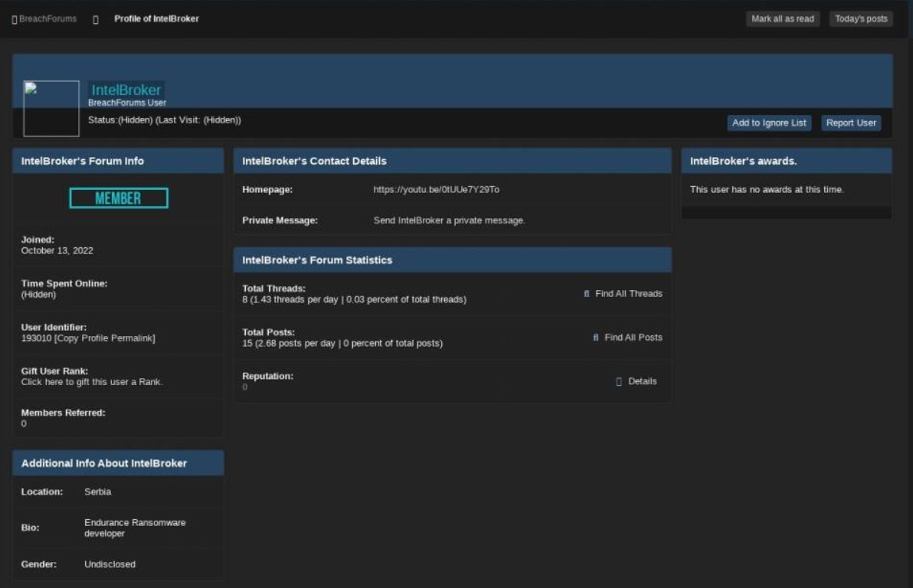Click Add to Ignore List button
This screenshot has height=588, width=913.
(x=769, y=123)
